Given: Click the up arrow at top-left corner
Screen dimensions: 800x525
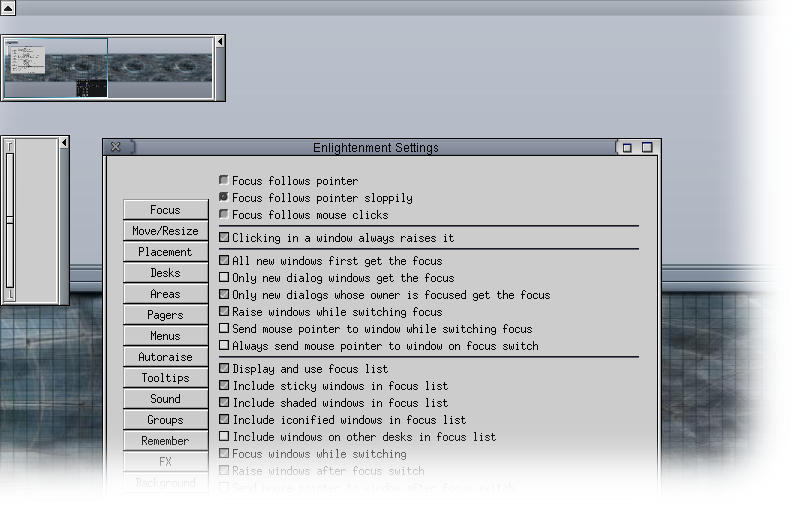Looking at the screenshot, I should [8, 8].
